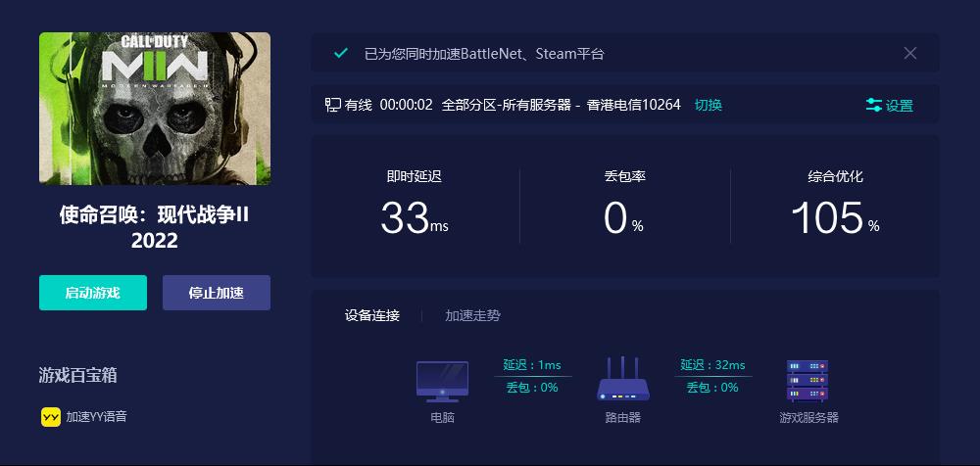Viewport: 980px width, 466px height.
Task: Click the 游戏服务器 server icon
Action: pyautogui.click(x=807, y=381)
